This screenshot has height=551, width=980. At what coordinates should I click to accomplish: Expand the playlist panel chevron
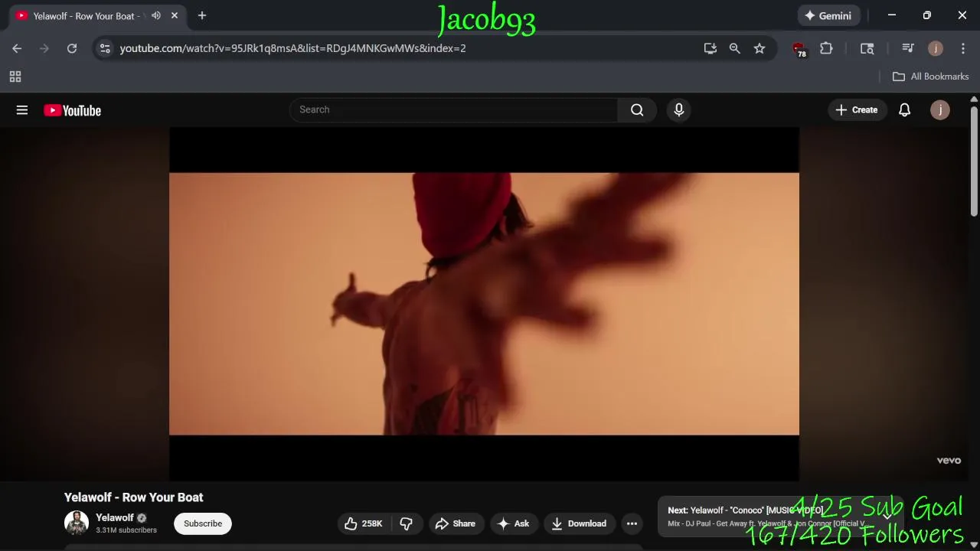(x=887, y=516)
